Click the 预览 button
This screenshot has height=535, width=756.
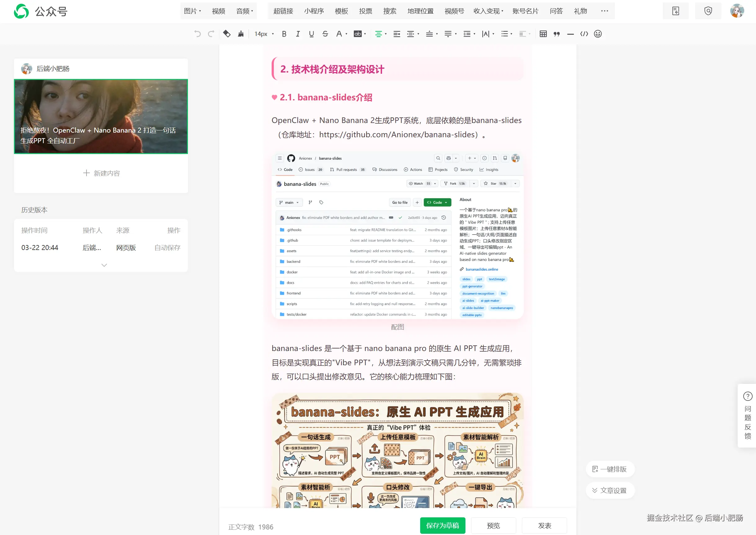coord(493,525)
